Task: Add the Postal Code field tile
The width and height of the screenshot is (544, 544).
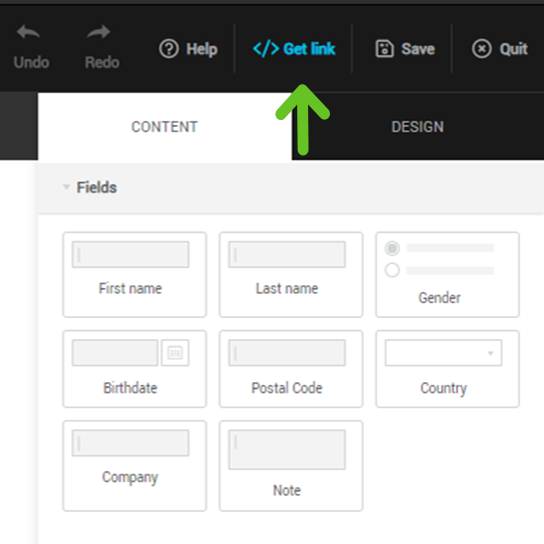Action: point(291,369)
